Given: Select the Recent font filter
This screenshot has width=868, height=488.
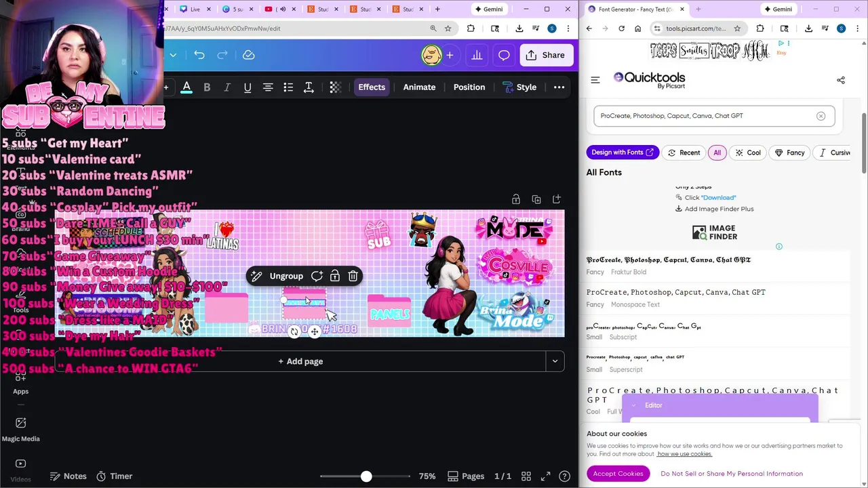Looking at the screenshot, I should [x=684, y=152].
